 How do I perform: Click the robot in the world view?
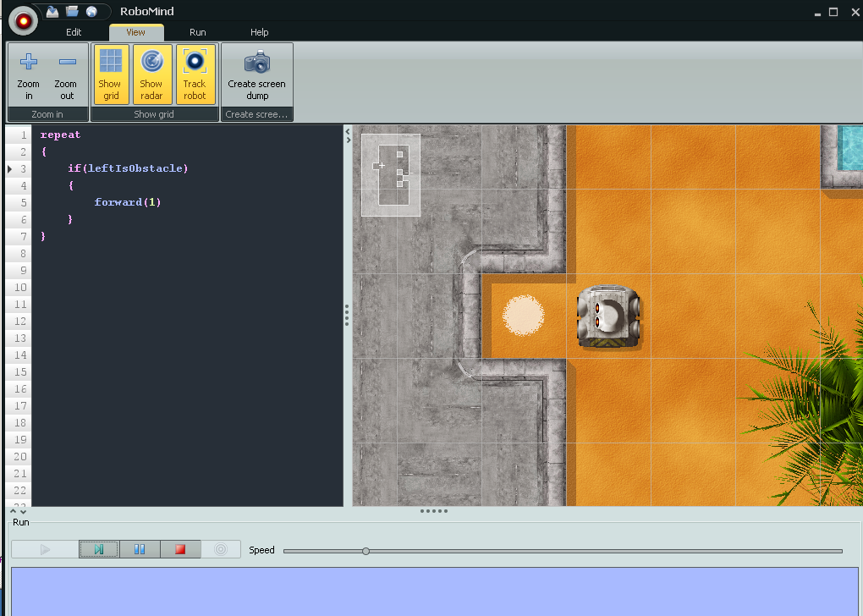[x=608, y=316]
